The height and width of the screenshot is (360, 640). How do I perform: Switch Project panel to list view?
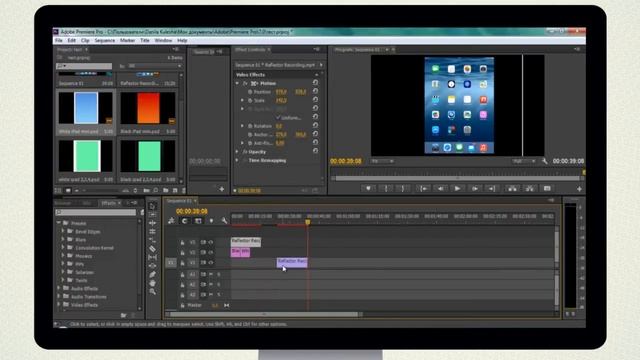[x=58, y=191]
